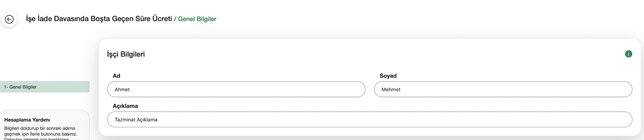Image resolution: width=644 pixels, height=140 pixels.
Task: Click the Açıklama field label
Action: tap(125, 106)
